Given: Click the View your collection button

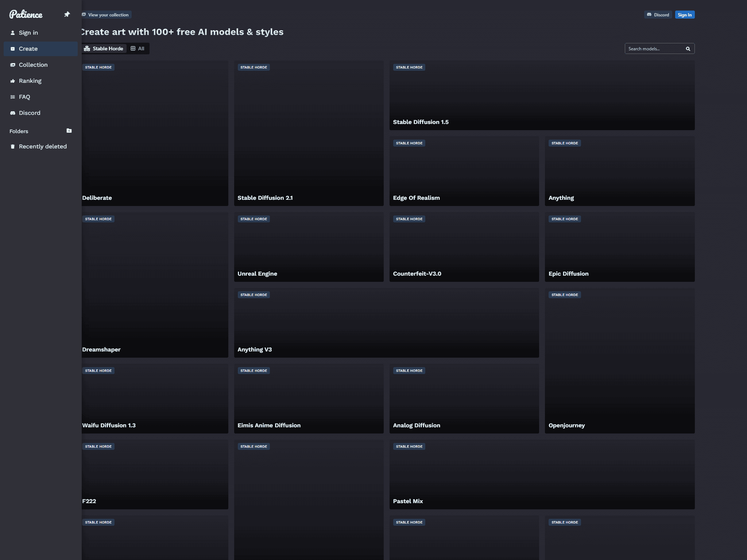Looking at the screenshot, I should coord(106,15).
